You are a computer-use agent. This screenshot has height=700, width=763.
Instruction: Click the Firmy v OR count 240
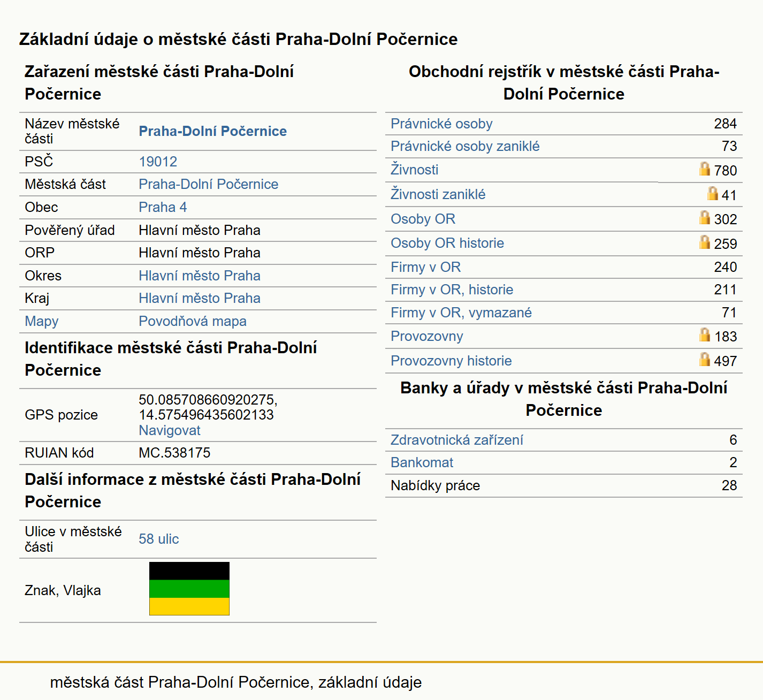725,267
